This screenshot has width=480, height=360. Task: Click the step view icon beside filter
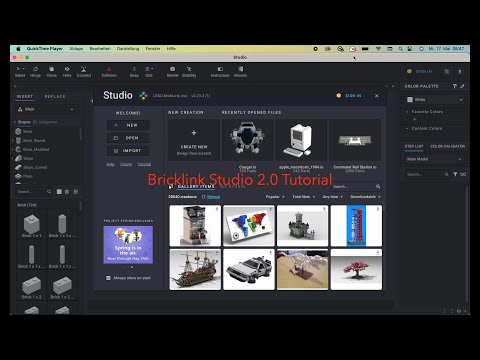(463, 174)
